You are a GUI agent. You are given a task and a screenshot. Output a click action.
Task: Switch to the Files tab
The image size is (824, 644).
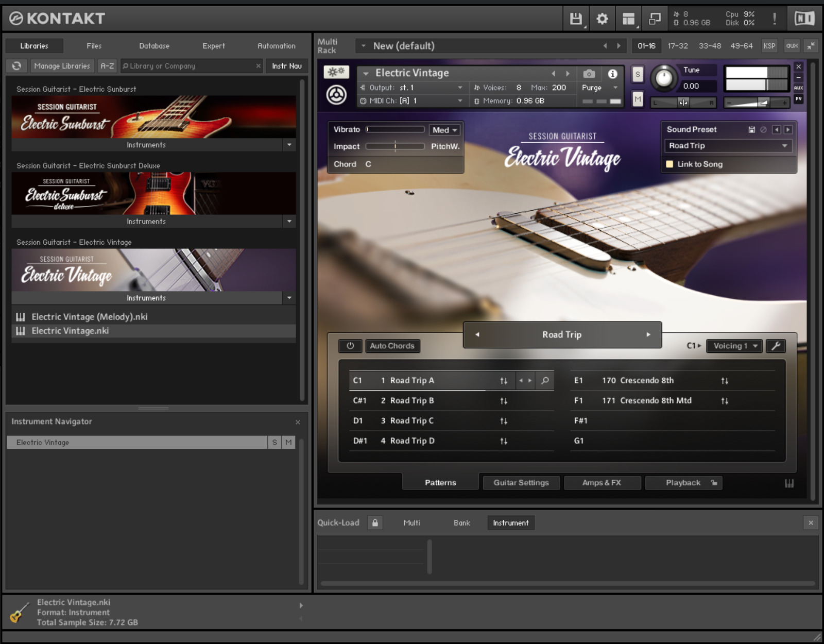(94, 46)
